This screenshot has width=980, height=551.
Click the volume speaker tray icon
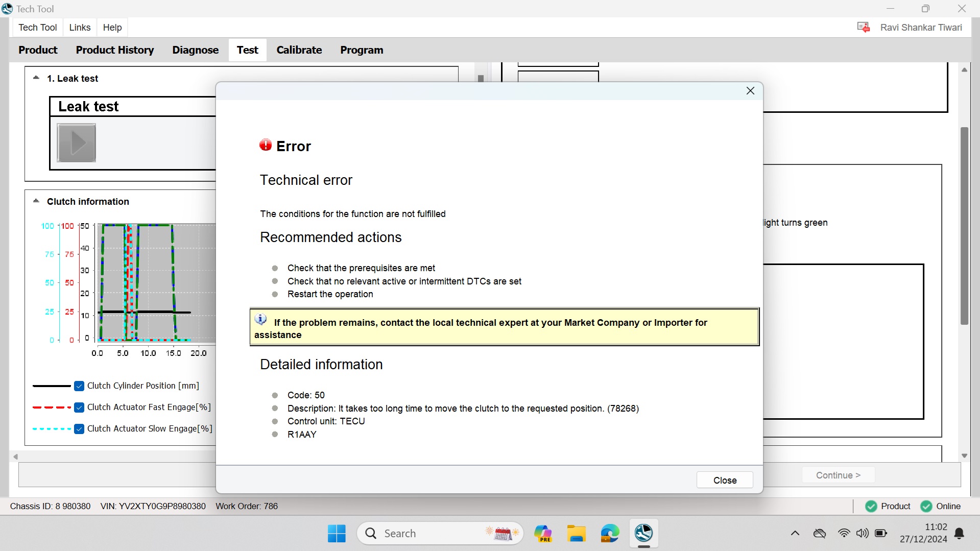tap(863, 534)
